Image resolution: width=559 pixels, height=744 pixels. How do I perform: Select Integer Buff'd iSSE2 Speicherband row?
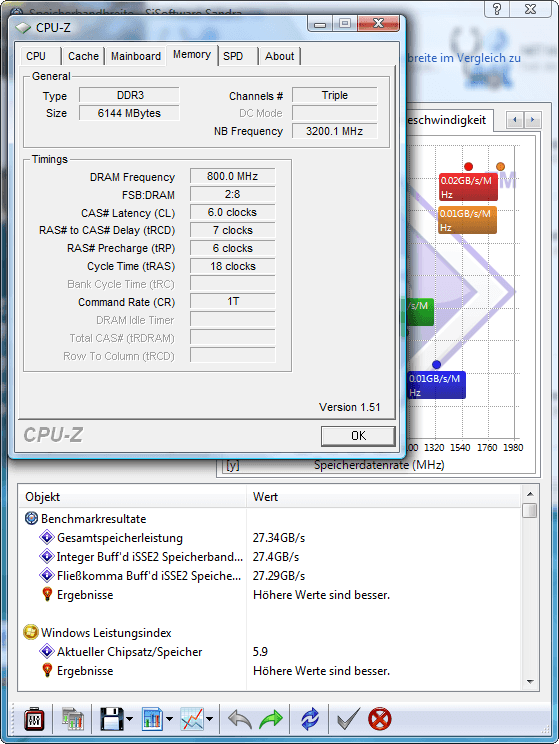[270, 557]
